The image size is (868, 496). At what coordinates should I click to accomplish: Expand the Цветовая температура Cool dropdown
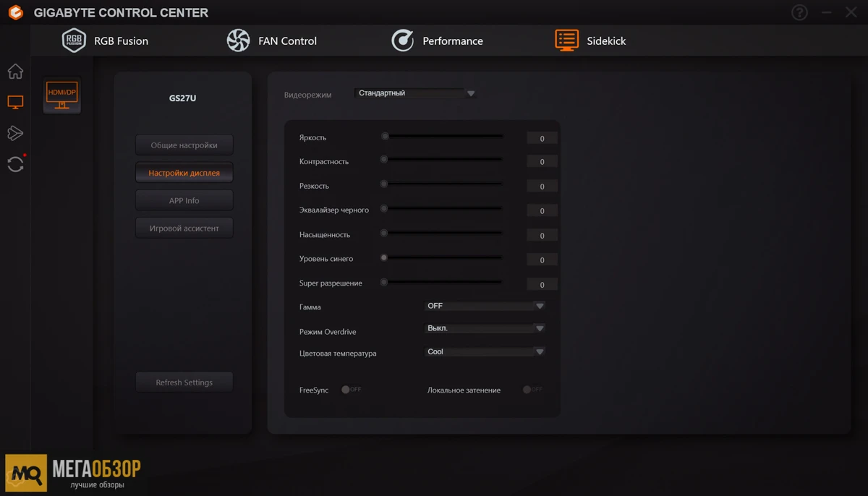[485, 352]
